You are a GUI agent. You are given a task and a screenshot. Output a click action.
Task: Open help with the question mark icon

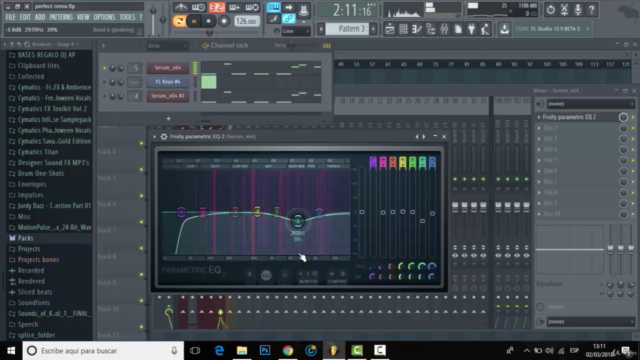coord(592,9)
